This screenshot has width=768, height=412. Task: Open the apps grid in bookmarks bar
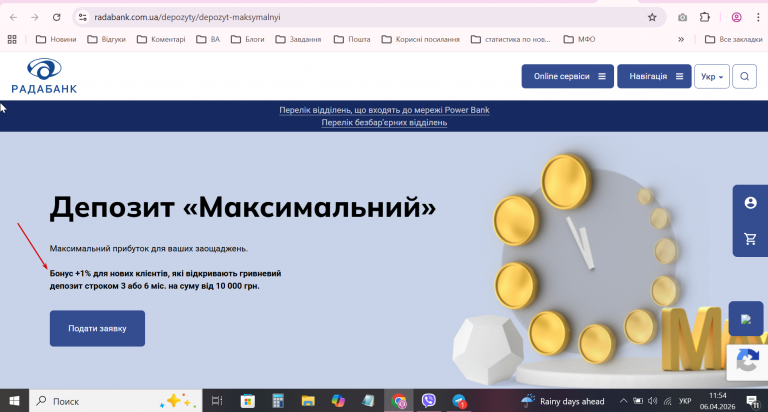pos(12,39)
